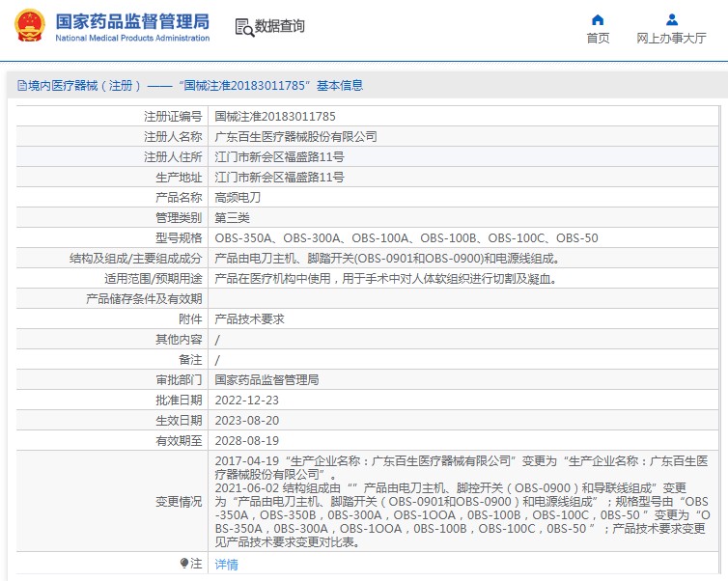Click the 产品技术要求 attachment entry

pos(249,319)
